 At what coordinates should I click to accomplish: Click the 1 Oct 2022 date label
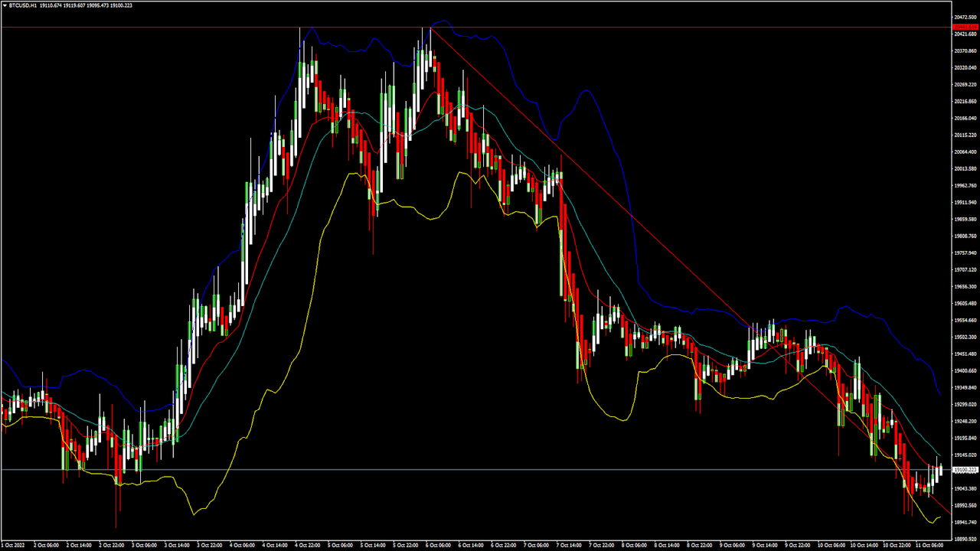[x=14, y=545]
